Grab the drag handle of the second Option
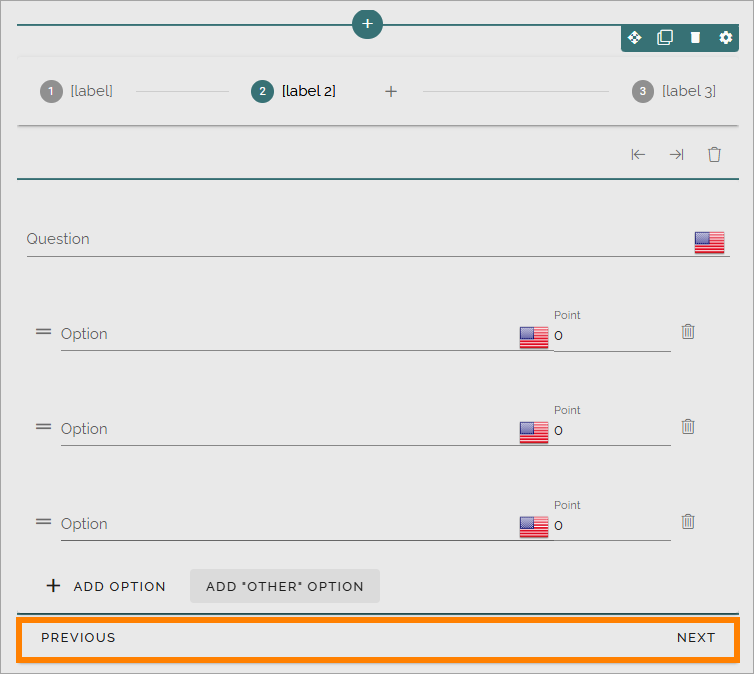754x674 pixels. pyautogui.click(x=43, y=426)
